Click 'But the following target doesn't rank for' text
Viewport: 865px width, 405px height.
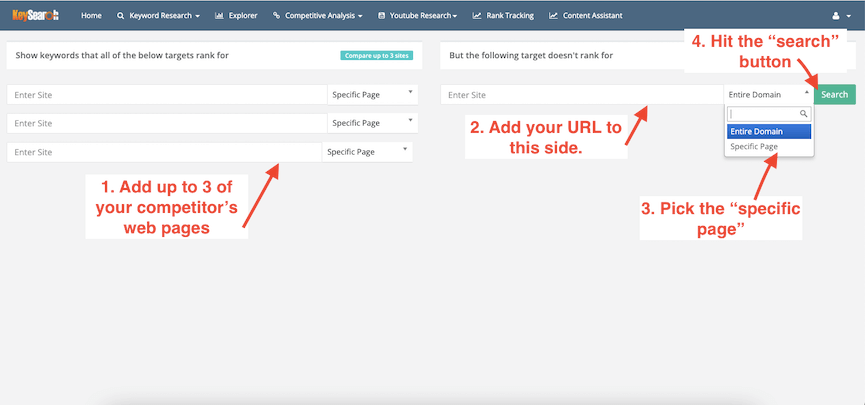coord(531,55)
